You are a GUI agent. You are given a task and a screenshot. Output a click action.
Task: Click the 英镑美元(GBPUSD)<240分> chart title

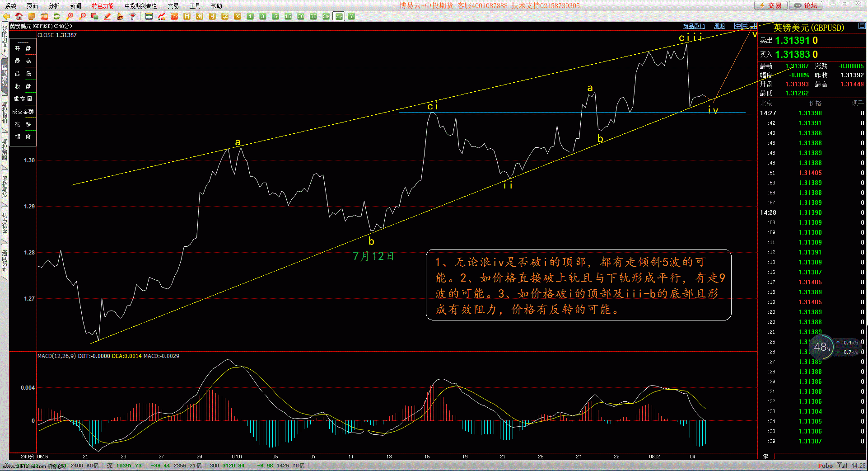41,26
